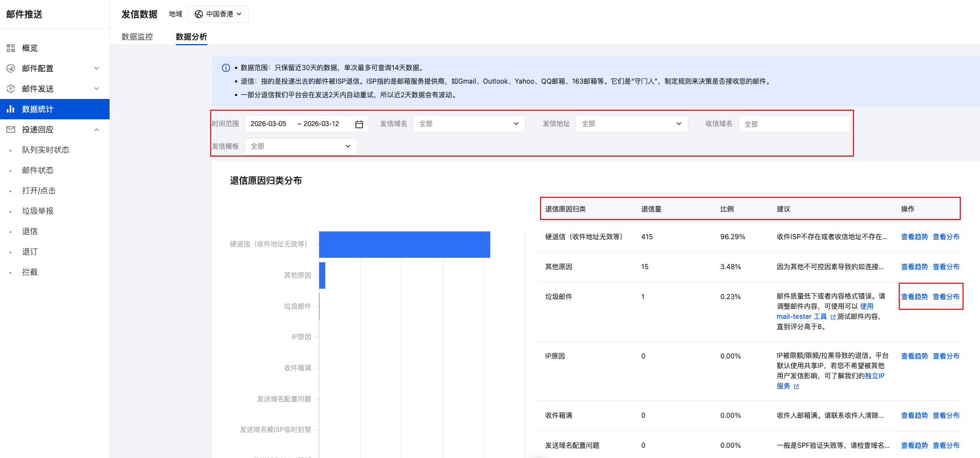Click the data statistics bar chart icon
980x458 pixels.
point(11,109)
